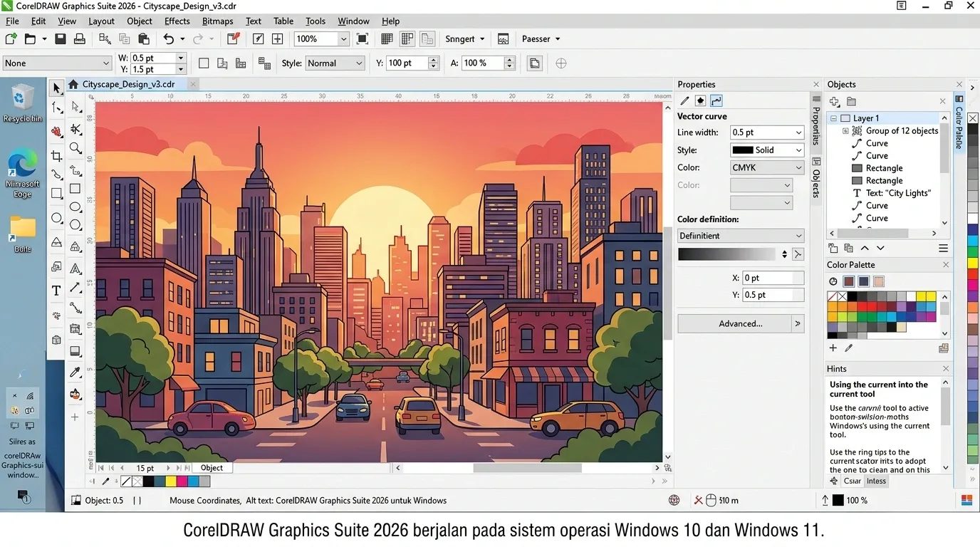Click the eyedropper icon under Color Palette
The width and height of the screenshot is (980, 547).
click(848, 348)
